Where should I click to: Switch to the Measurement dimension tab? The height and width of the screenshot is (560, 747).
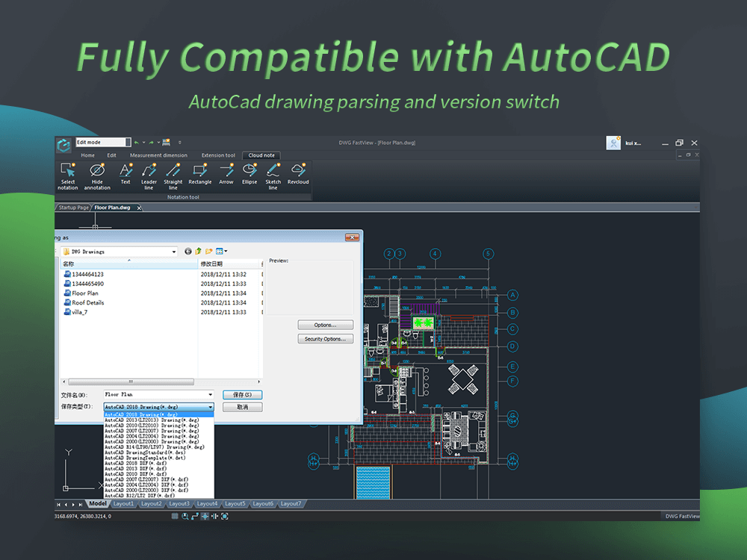158,155
